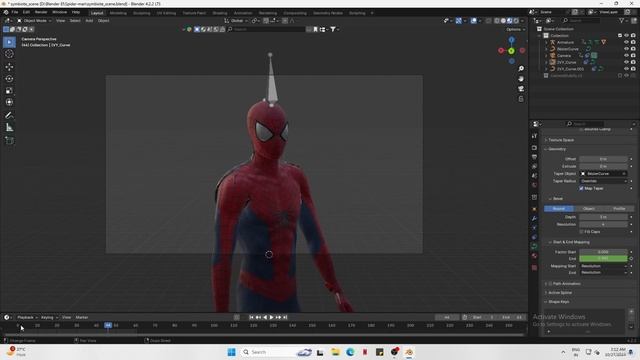Adjust the bevel Depth field

point(603,217)
